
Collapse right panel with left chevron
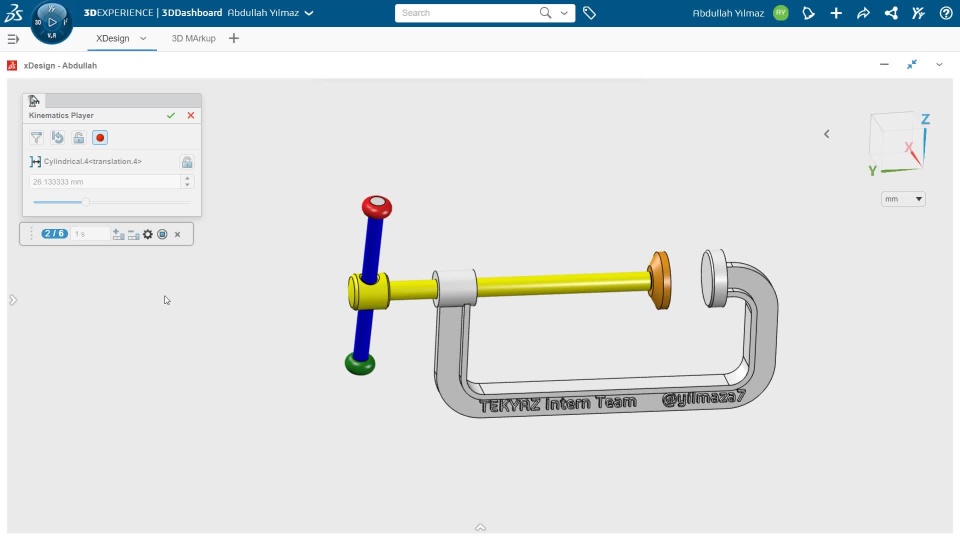click(x=827, y=134)
